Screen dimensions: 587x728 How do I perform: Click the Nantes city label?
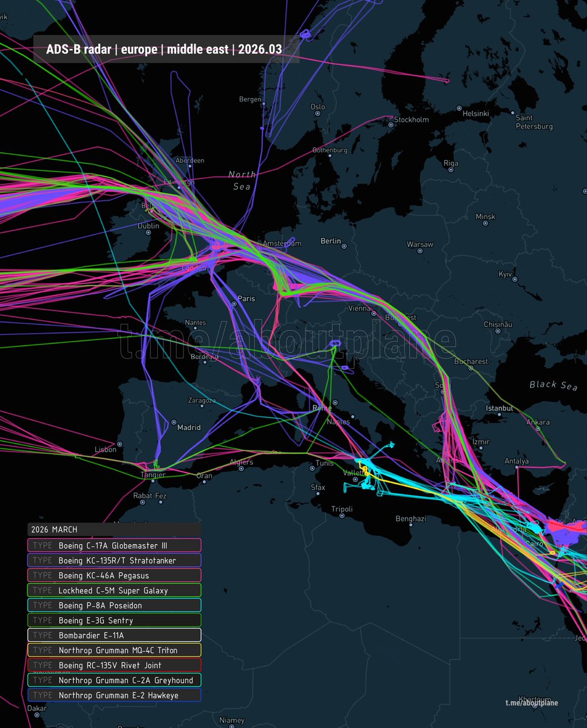point(195,323)
